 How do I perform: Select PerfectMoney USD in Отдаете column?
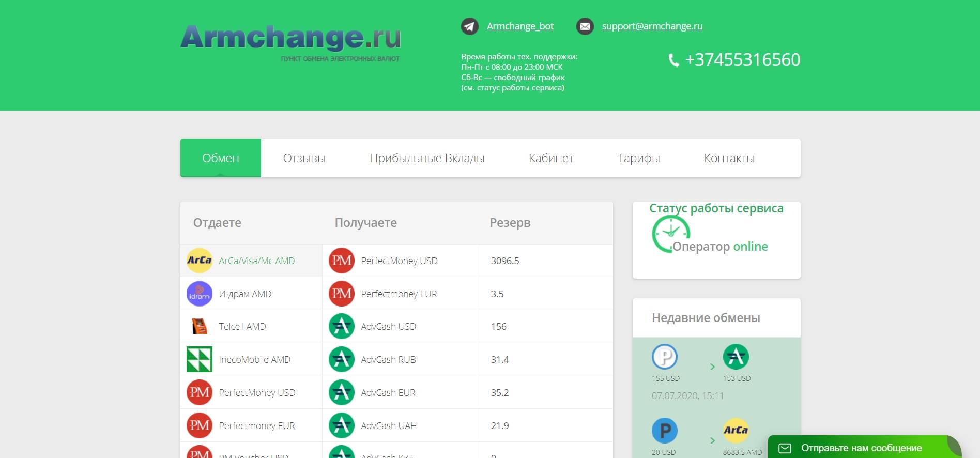251,392
